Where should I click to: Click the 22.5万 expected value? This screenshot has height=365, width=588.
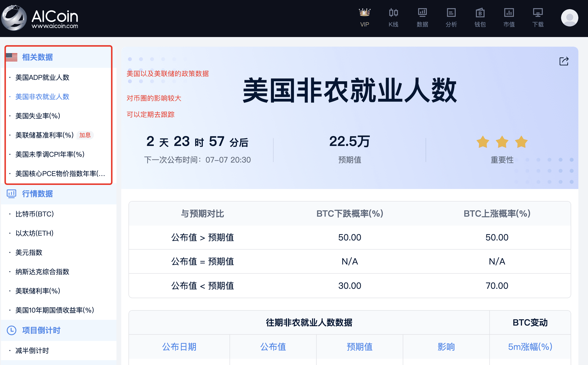pos(349,141)
